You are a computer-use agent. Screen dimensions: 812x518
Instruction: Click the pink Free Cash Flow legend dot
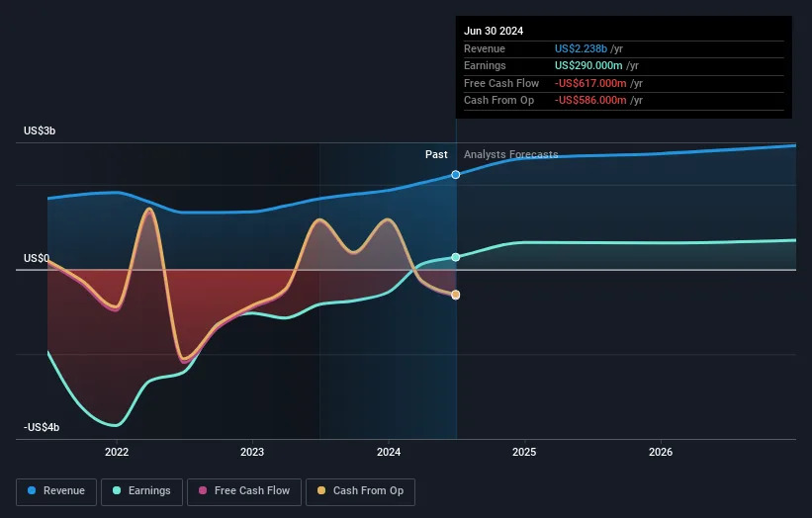tap(203, 490)
